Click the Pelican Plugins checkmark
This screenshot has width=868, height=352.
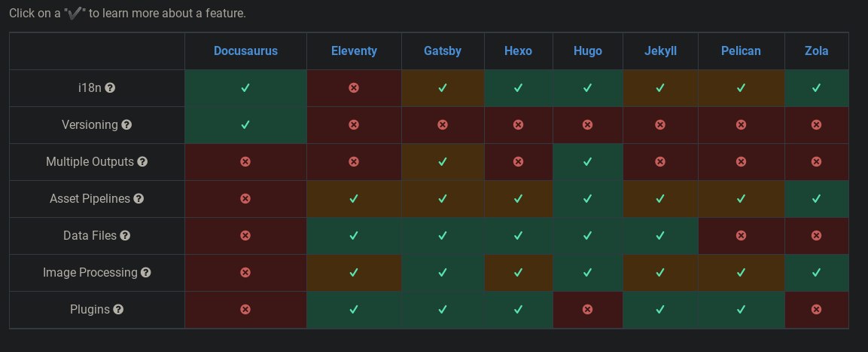tap(742, 309)
